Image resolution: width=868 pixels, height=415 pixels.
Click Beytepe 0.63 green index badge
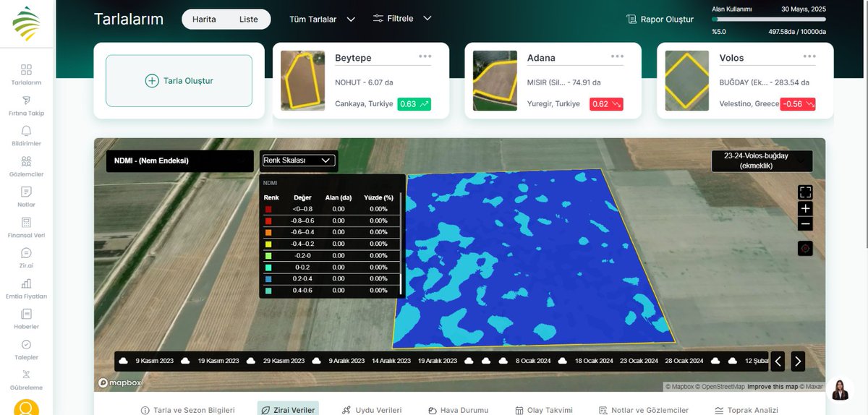[x=414, y=104]
